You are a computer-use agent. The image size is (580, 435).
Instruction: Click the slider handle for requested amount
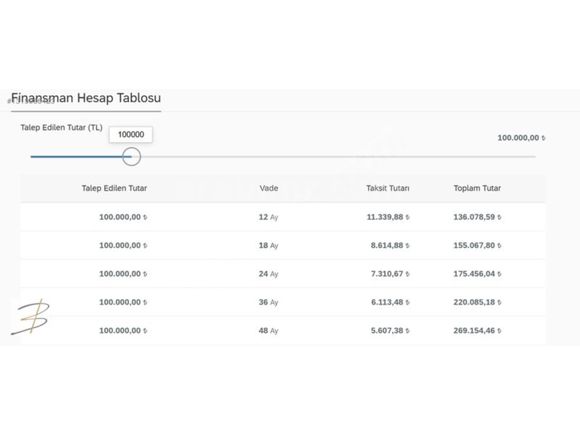pos(131,156)
